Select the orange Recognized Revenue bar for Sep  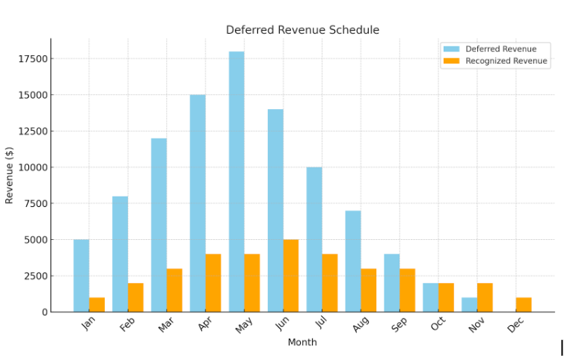coord(407,290)
